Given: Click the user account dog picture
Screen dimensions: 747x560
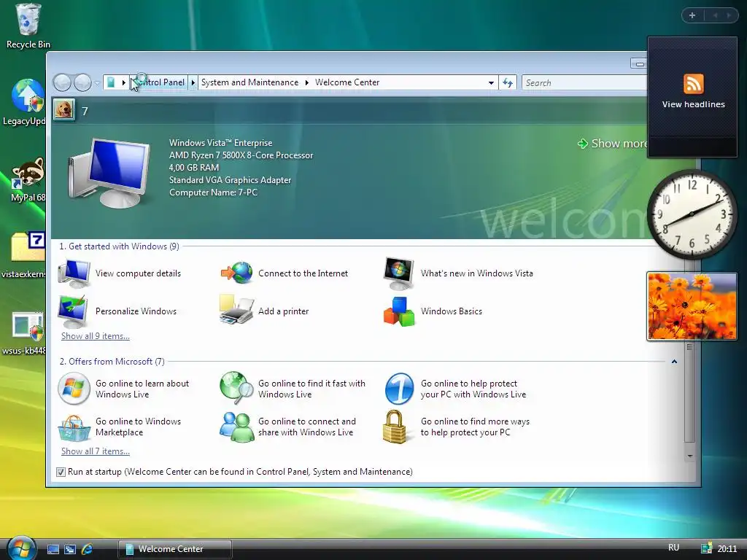Looking at the screenshot, I should coord(64,110).
